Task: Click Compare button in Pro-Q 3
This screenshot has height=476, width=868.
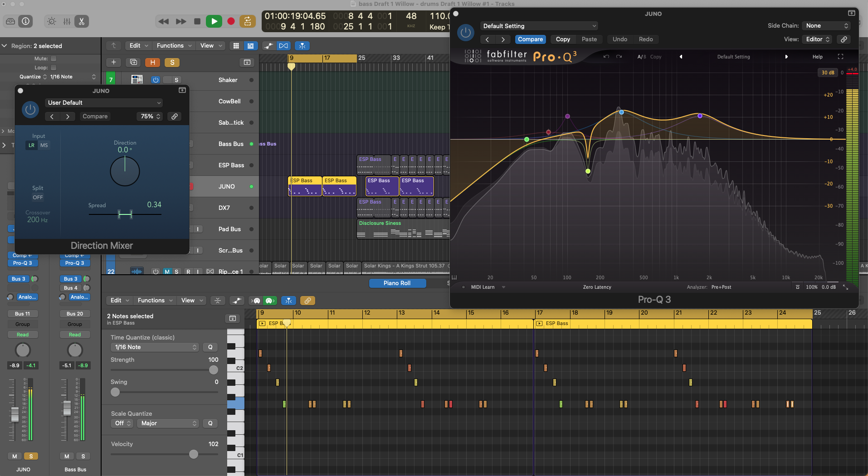Action: 531,39
